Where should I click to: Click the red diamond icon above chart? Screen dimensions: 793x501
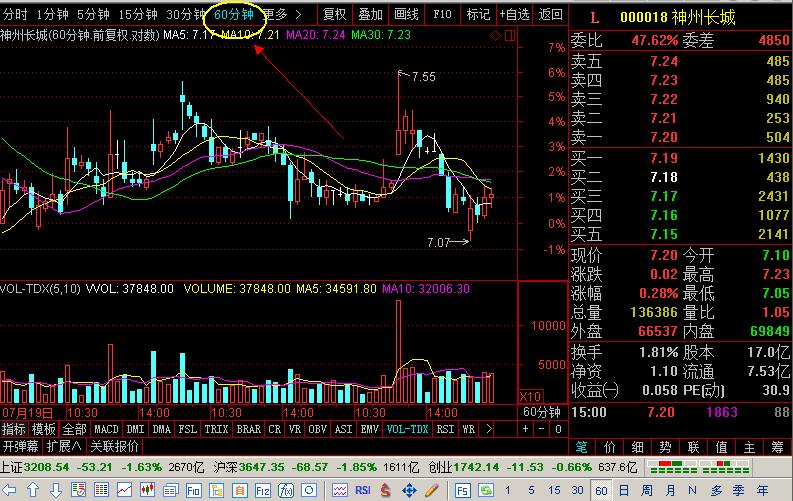click(x=496, y=35)
